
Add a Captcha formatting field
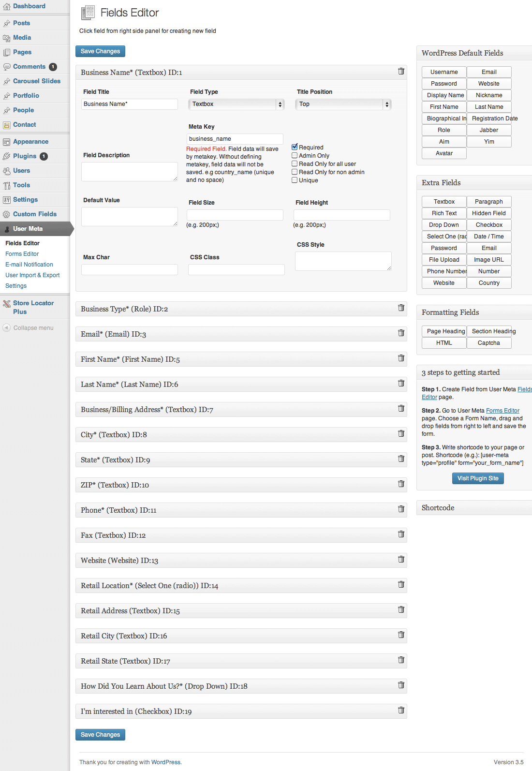tap(488, 343)
